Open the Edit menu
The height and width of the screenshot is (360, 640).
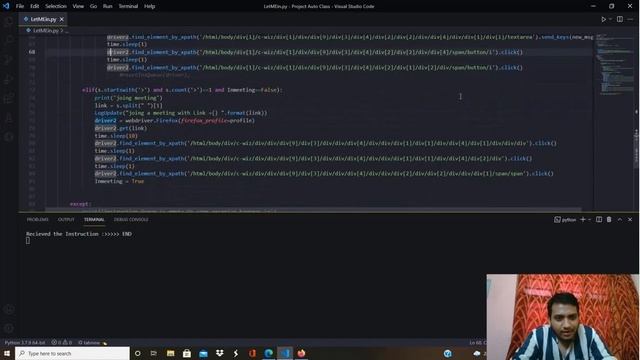[x=35, y=6]
